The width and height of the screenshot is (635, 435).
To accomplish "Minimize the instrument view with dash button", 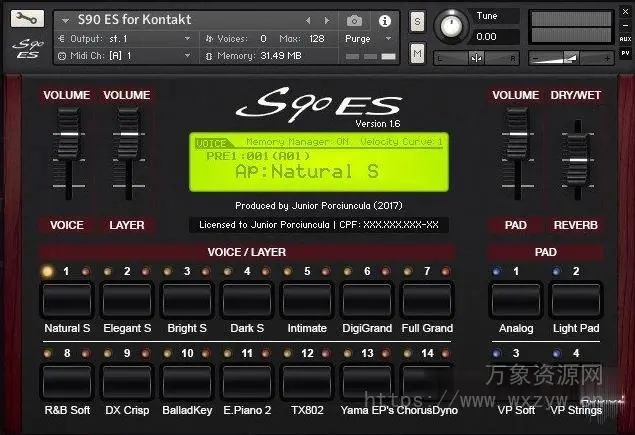I will tap(625, 26).
